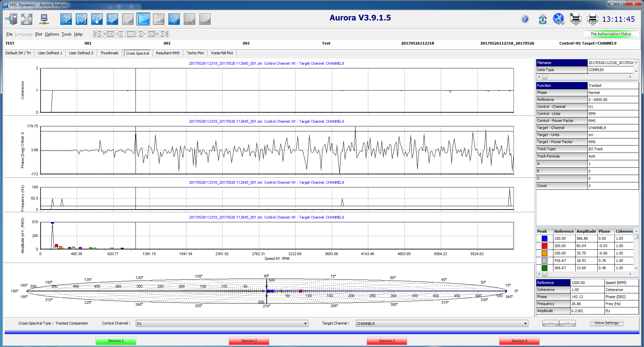Open the network computer connection icon

pos(44,19)
